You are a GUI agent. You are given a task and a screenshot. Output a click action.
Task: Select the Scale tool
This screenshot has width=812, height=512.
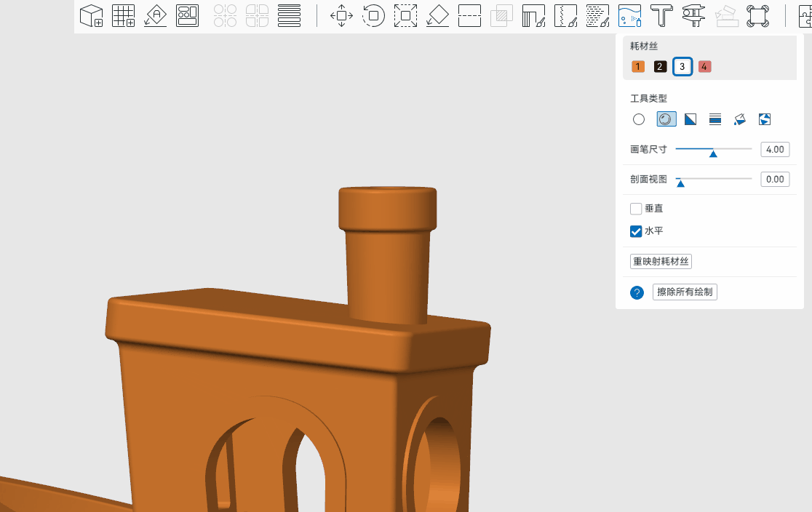(x=405, y=15)
